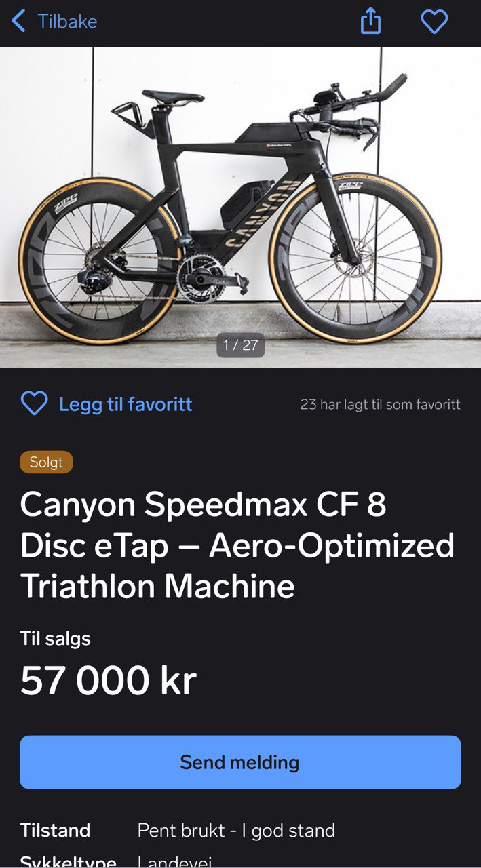
Task: Tap the back chevron arrow
Action: [x=19, y=22]
